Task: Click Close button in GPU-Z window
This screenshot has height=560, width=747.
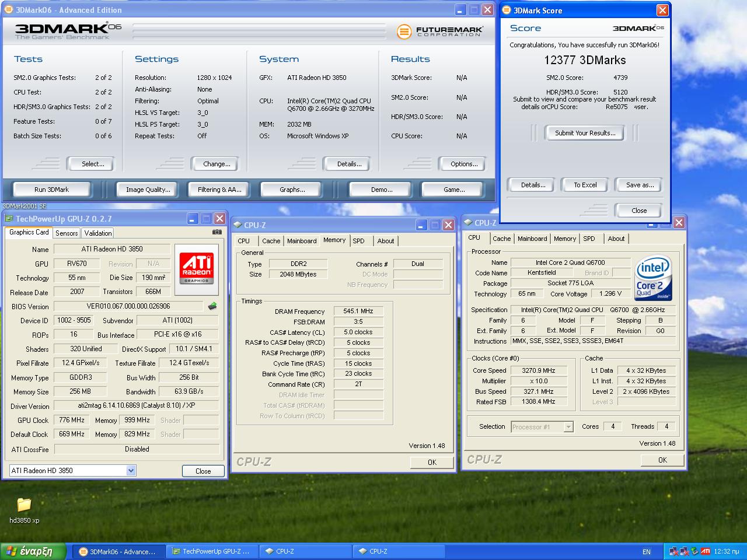Action: 203,471
